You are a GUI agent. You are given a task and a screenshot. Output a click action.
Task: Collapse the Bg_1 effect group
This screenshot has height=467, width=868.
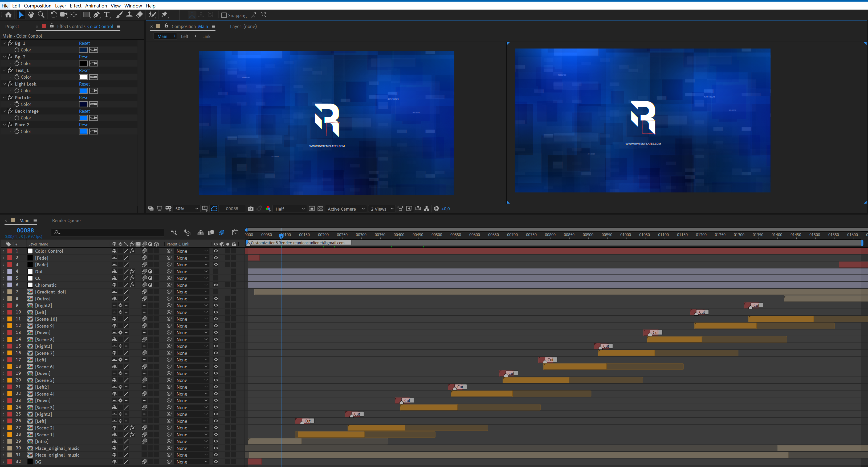click(x=4, y=43)
